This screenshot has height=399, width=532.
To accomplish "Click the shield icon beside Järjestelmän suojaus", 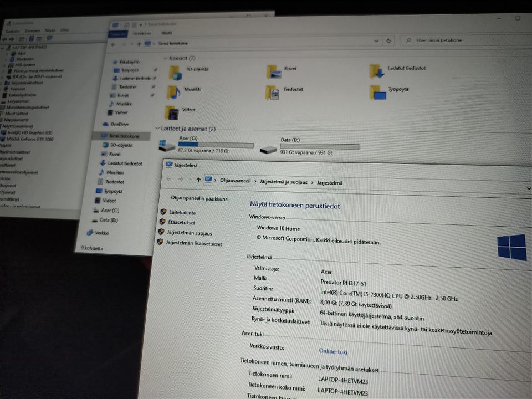I will pyautogui.click(x=161, y=232).
